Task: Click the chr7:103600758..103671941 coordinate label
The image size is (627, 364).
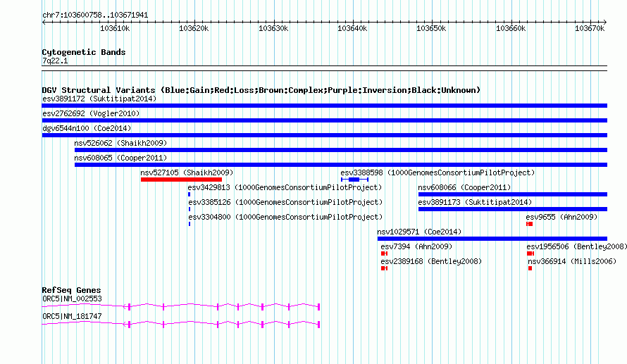Action: coord(95,15)
